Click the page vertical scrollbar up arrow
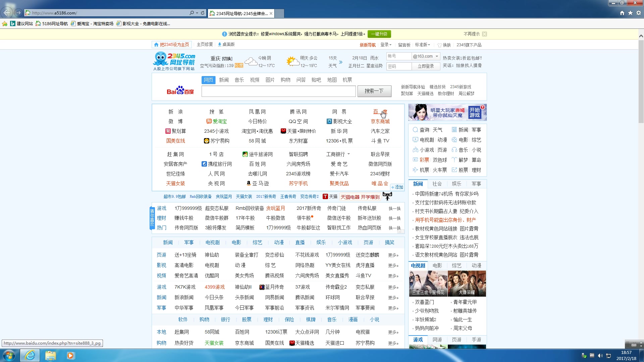This screenshot has width=644, height=362. 641,36
